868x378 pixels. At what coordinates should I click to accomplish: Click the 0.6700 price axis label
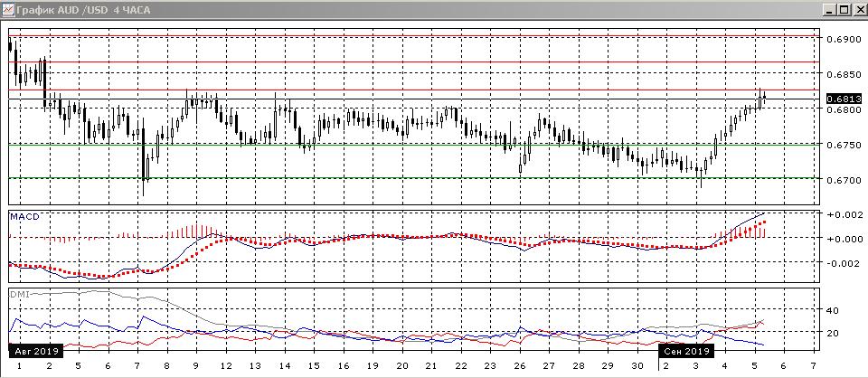click(x=841, y=180)
